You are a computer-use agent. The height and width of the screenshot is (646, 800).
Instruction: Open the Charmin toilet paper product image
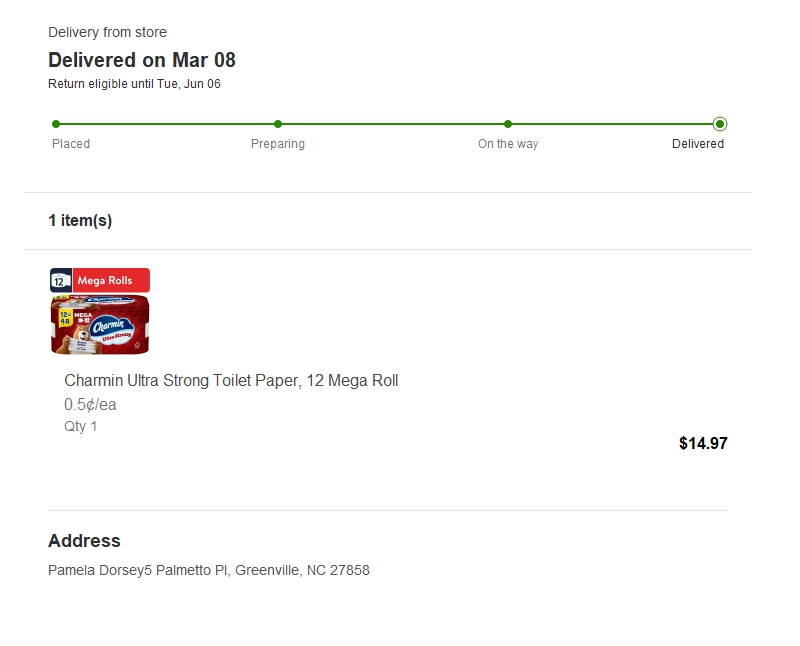pyautogui.click(x=100, y=325)
